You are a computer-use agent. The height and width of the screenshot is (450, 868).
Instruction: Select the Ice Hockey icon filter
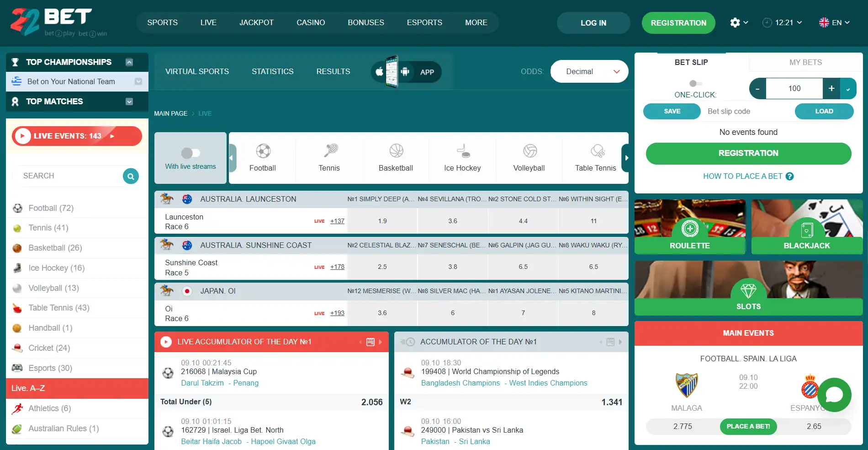click(463, 151)
